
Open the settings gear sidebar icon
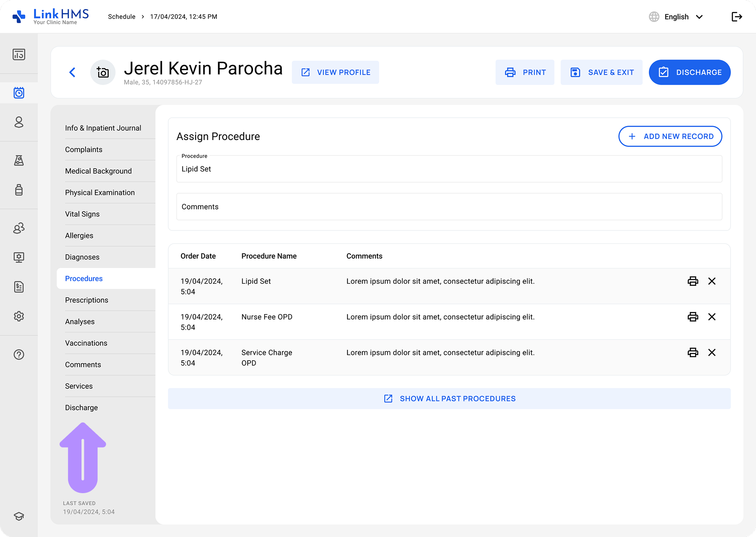[x=19, y=316]
